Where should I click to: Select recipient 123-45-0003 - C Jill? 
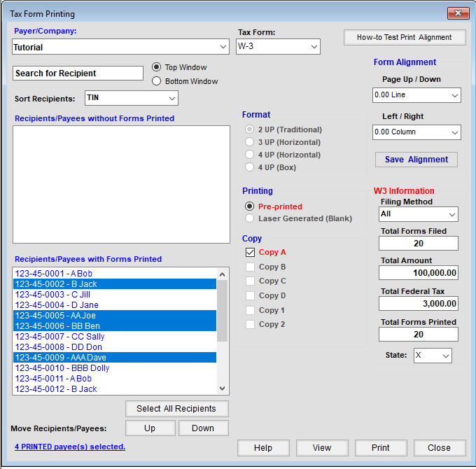click(x=115, y=295)
